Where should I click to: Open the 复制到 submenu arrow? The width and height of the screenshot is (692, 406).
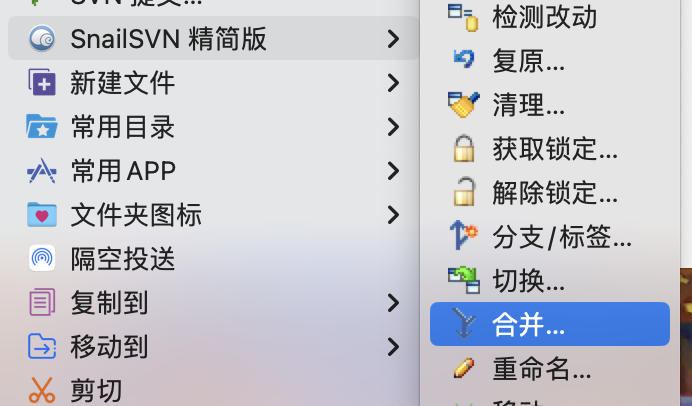coord(393,303)
